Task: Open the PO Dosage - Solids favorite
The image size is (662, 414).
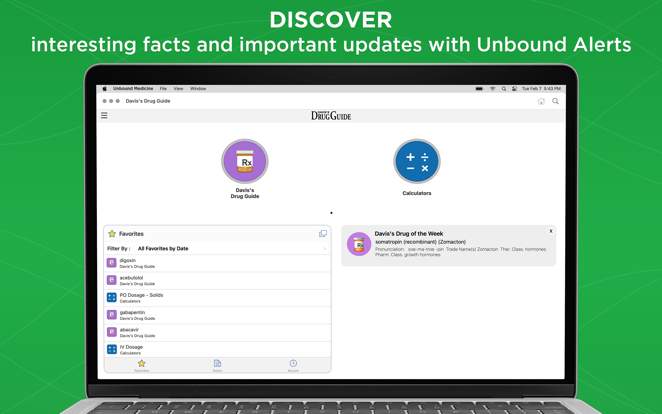Action: 217,298
